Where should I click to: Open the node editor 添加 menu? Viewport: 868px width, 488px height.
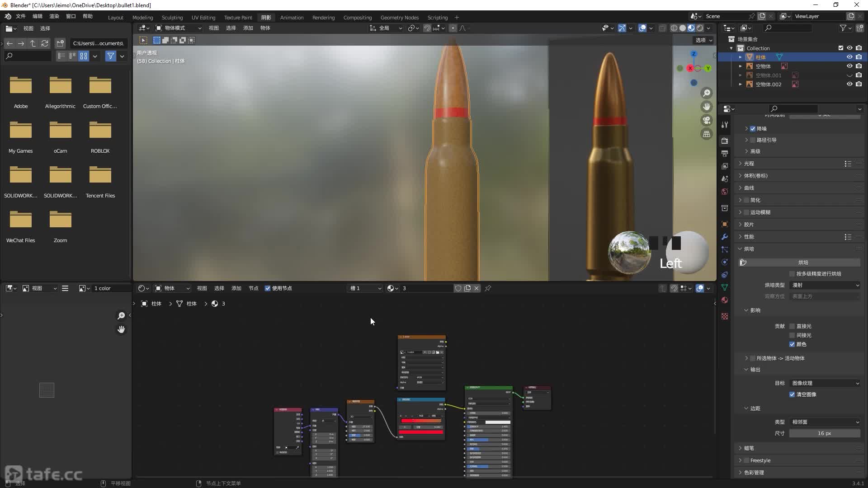tap(236, 288)
